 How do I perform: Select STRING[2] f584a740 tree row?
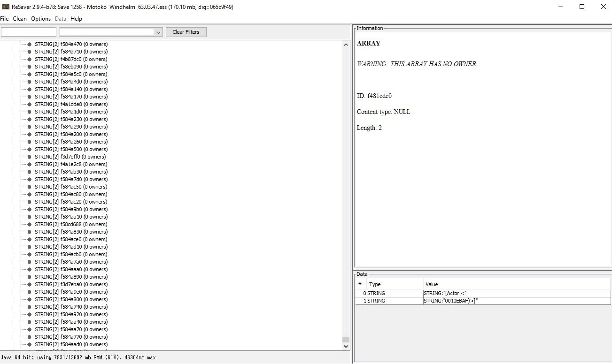click(x=71, y=307)
